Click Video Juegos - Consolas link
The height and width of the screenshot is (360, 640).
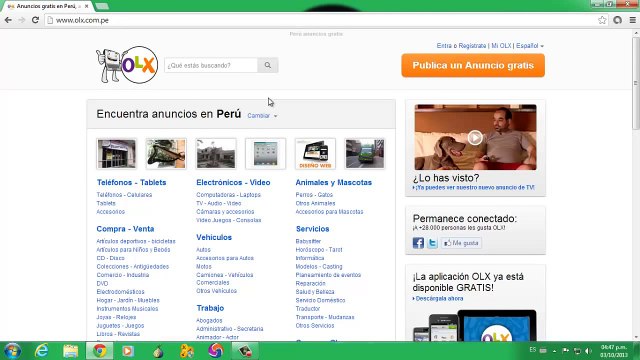228,220
